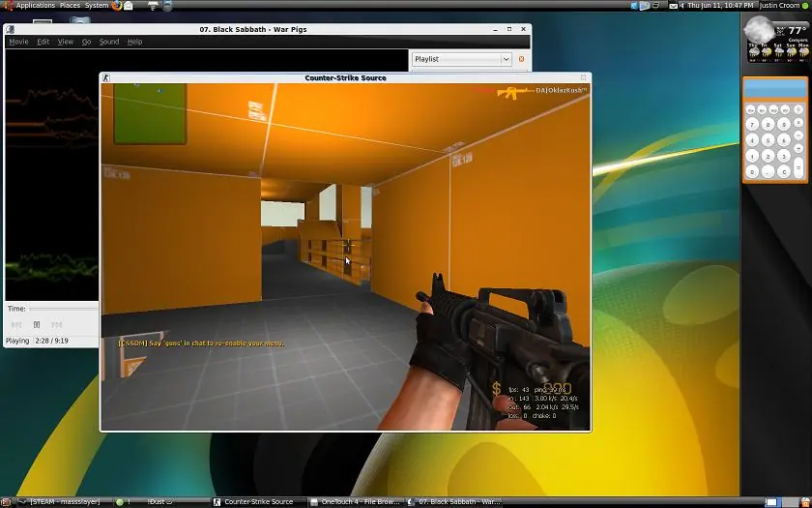812x508 pixels.
Task: Open the View menu in the media player
Action: pos(66,42)
